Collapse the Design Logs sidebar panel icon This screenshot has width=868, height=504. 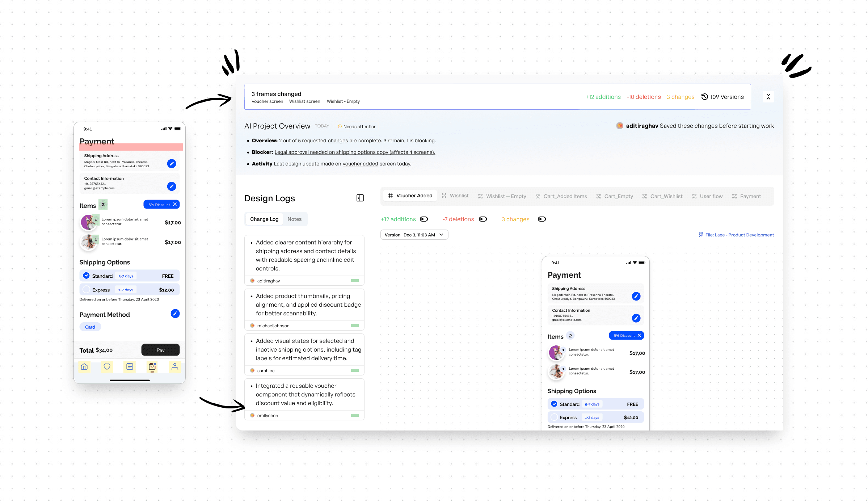(360, 198)
